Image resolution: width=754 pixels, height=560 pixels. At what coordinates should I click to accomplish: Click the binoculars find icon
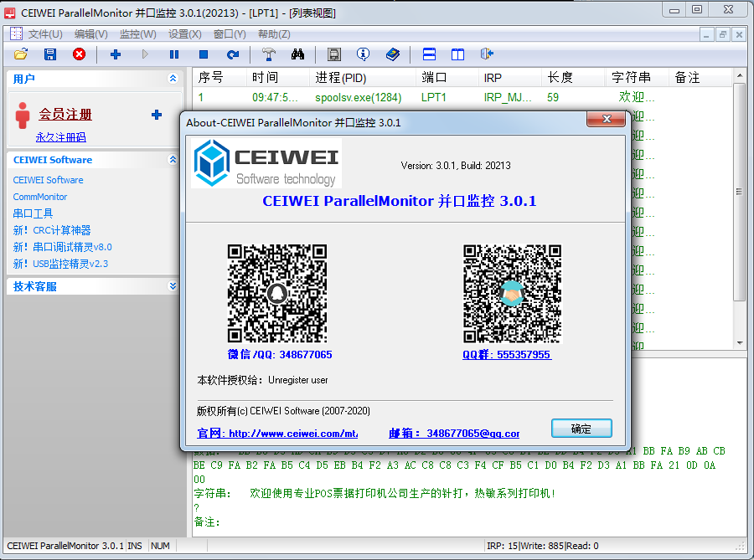click(x=297, y=54)
